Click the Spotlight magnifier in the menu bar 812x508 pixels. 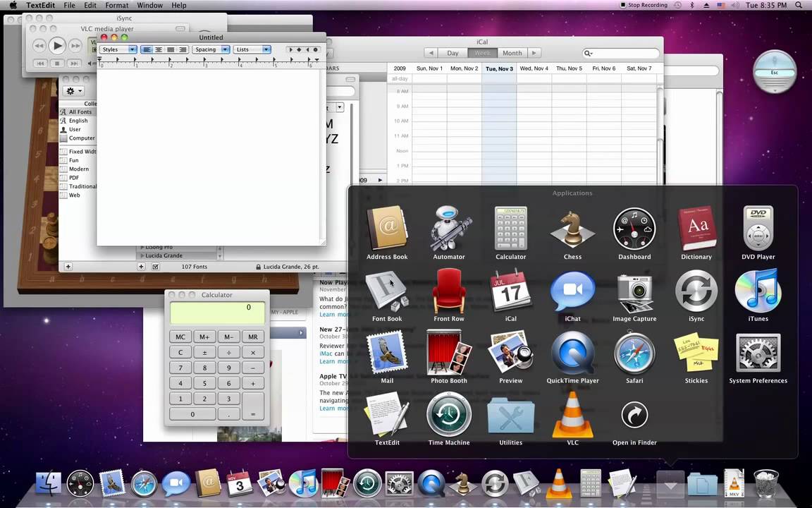[x=799, y=5]
